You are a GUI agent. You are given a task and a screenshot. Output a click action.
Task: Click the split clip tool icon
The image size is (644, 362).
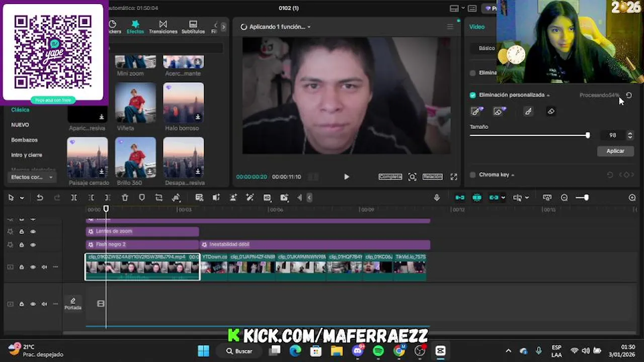(x=74, y=198)
